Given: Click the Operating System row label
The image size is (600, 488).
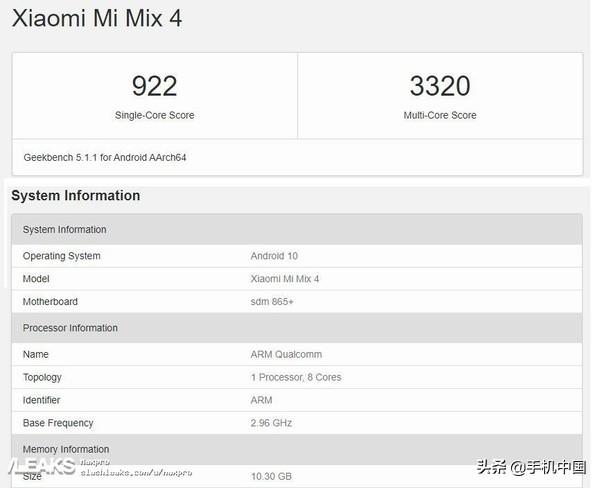Looking at the screenshot, I should point(62,256).
